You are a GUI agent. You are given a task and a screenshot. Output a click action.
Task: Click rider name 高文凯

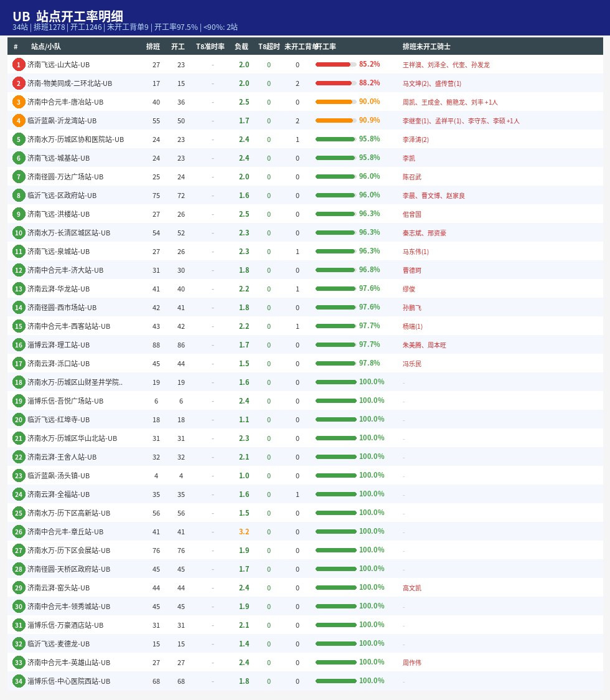(412, 589)
